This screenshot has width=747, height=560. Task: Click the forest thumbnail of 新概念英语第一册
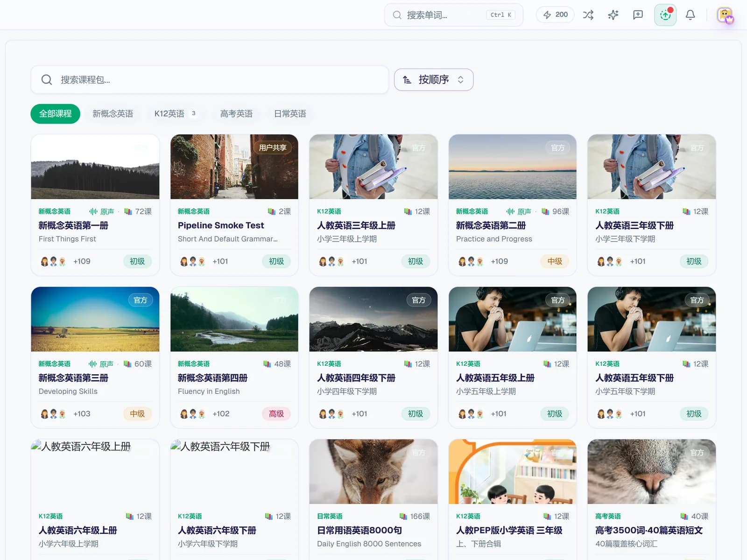click(95, 167)
